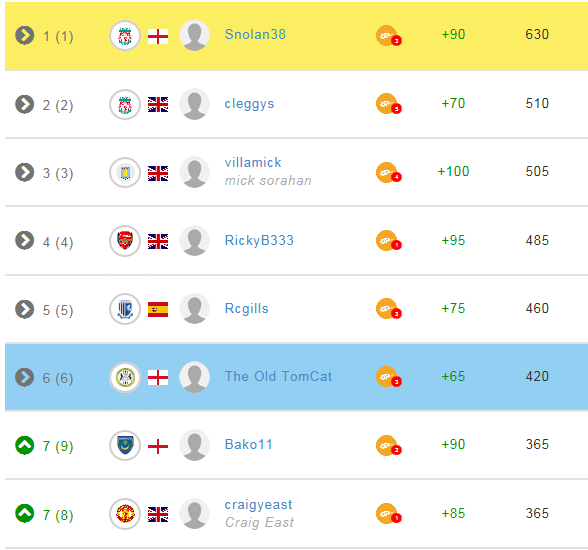Screen dimensions: 588x550
Task: Open the Rcgills username link
Action: click(x=246, y=309)
